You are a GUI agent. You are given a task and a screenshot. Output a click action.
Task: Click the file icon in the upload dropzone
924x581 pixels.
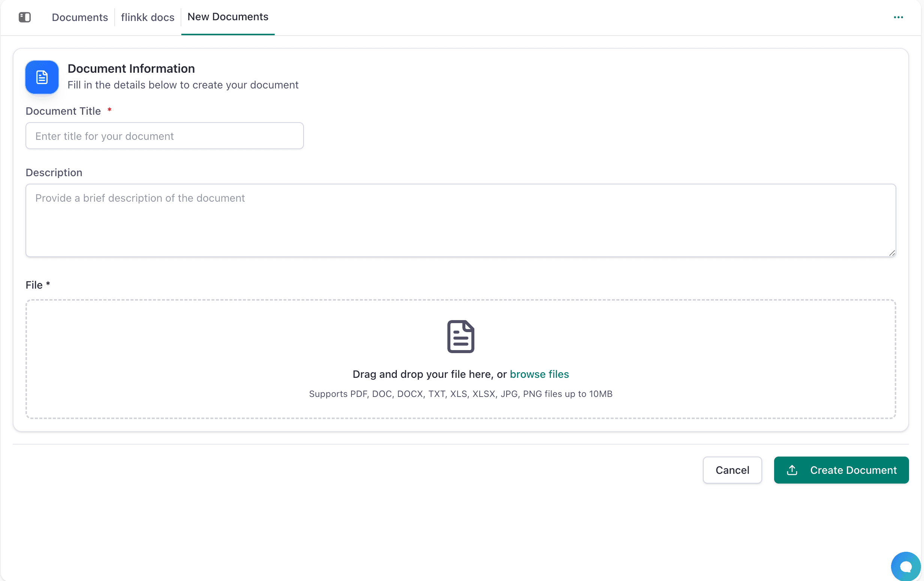(461, 336)
